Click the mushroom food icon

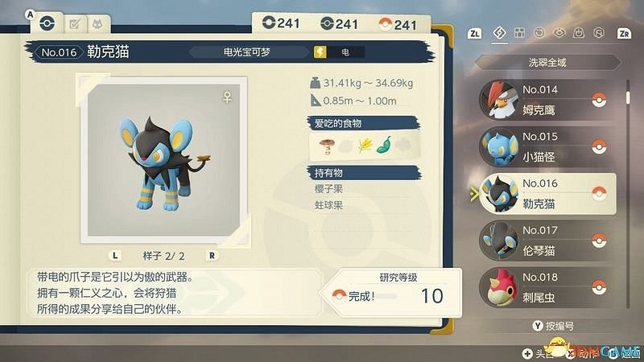click(x=327, y=146)
